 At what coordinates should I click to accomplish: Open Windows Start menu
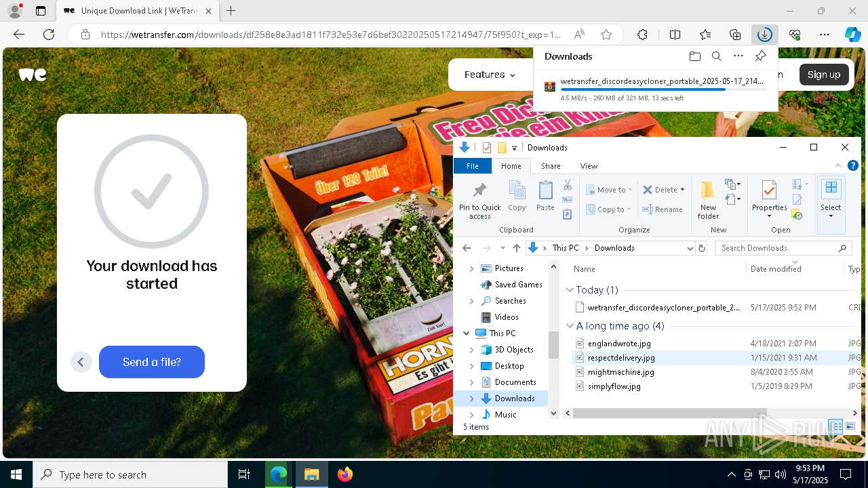click(x=16, y=474)
